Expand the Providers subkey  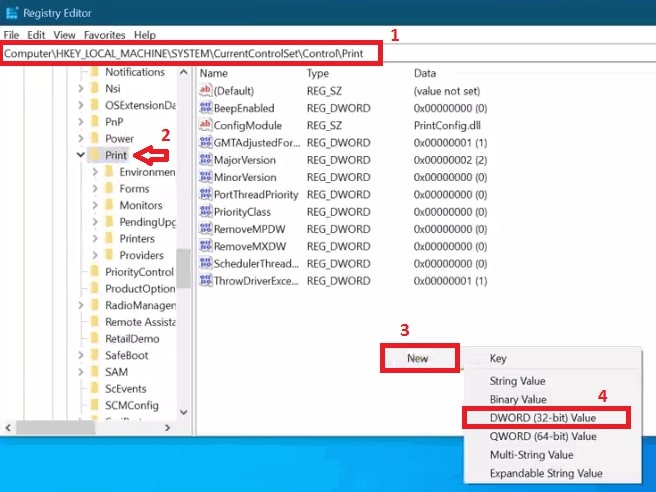pyautogui.click(x=95, y=255)
